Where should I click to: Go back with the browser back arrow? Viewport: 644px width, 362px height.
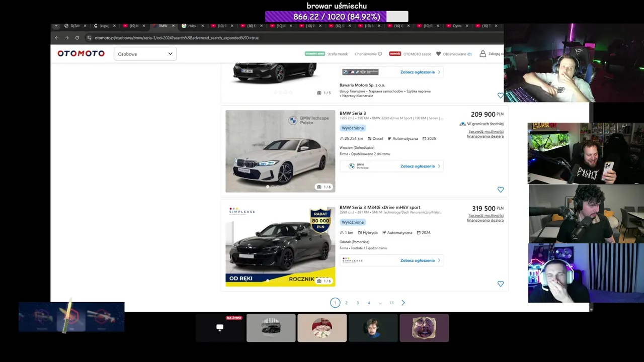pyautogui.click(x=57, y=38)
